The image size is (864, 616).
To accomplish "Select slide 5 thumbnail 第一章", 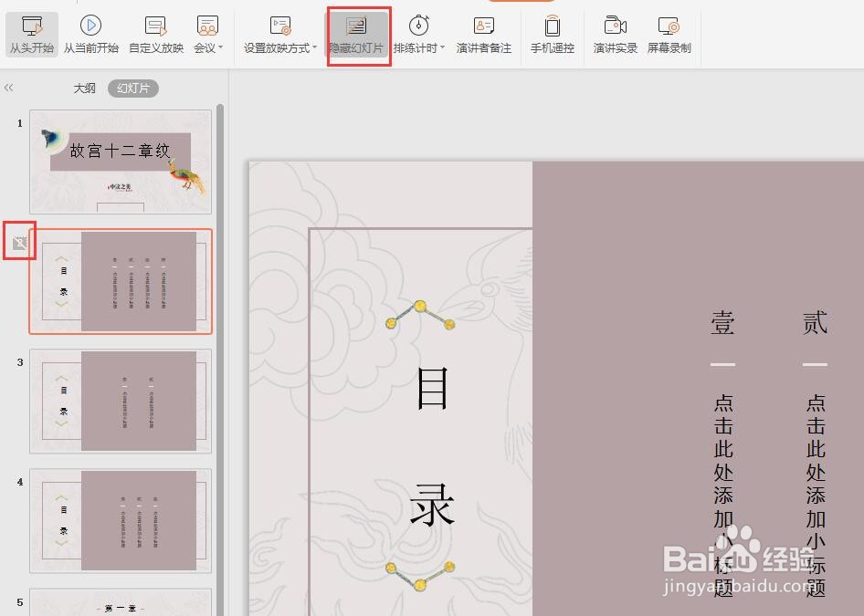I will point(121,602).
